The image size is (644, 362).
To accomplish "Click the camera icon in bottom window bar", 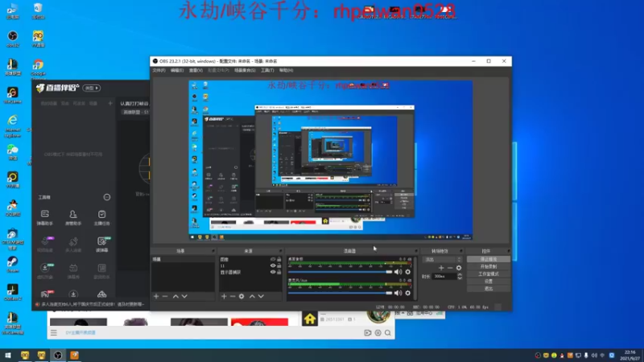I will (368, 333).
